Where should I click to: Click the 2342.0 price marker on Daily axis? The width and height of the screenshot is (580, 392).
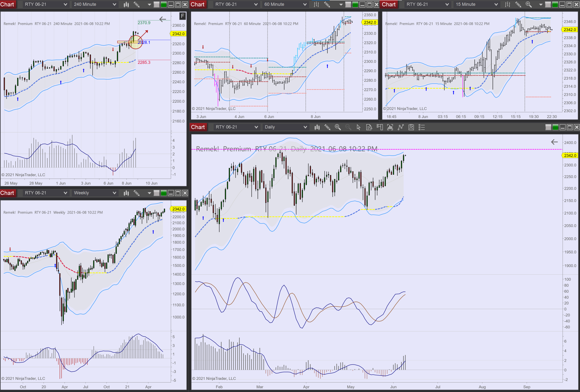click(570, 155)
